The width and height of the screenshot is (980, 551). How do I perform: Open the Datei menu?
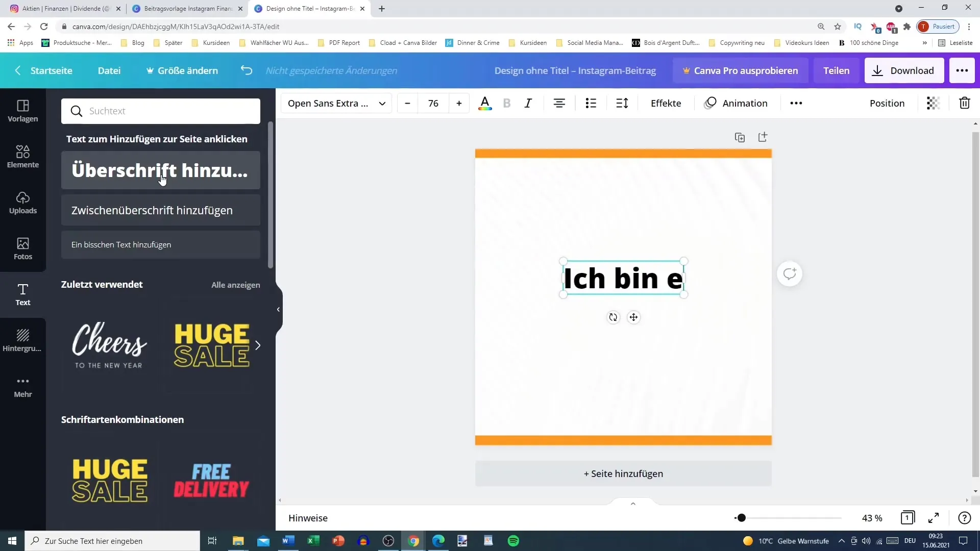[x=109, y=70]
